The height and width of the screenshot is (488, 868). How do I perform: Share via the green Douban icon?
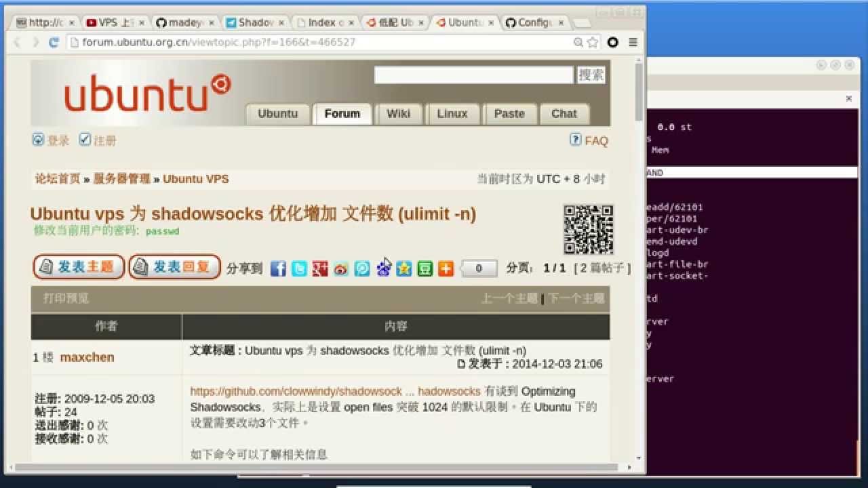click(425, 268)
